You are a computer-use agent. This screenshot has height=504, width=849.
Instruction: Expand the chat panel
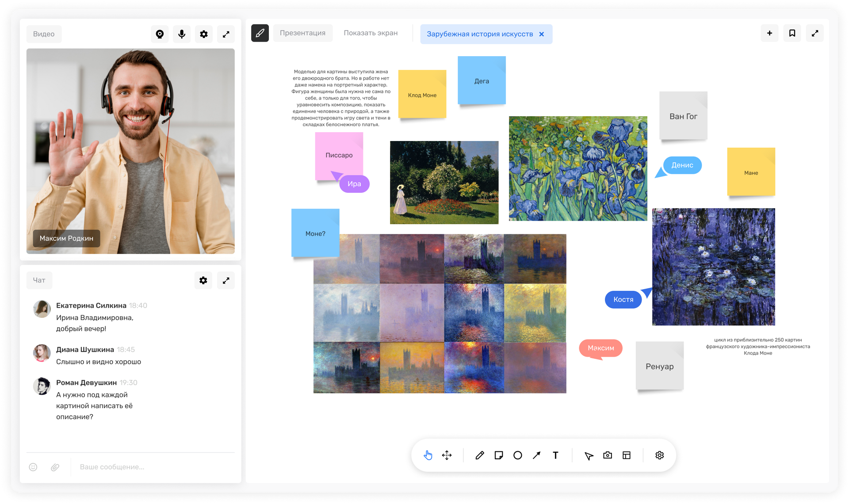tap(226, 280)
